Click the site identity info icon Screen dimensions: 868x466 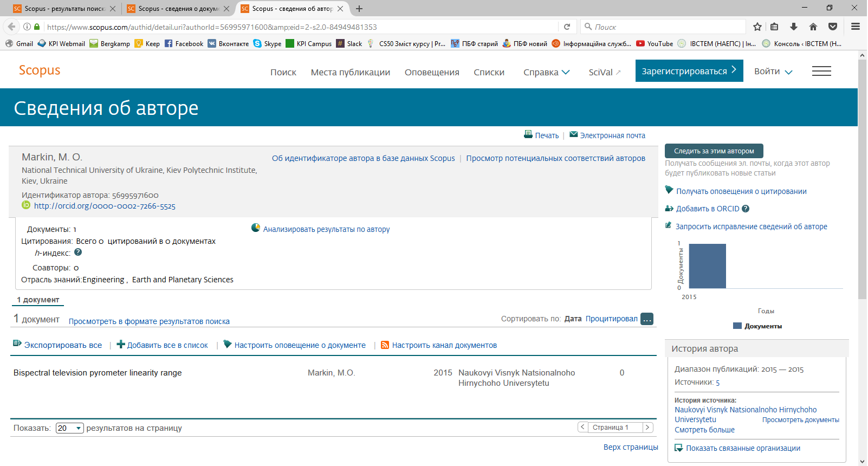[x=27, y=27]
